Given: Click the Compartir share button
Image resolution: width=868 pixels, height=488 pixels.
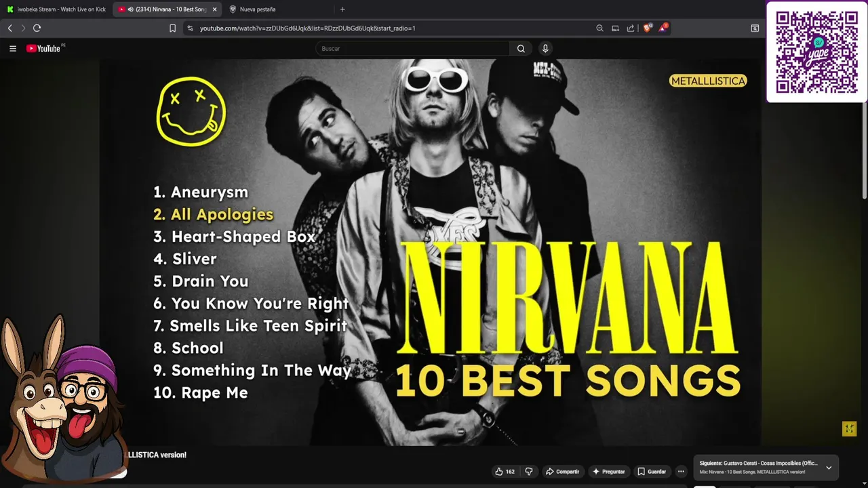Looking at the screenshot, I should point(563,472).
